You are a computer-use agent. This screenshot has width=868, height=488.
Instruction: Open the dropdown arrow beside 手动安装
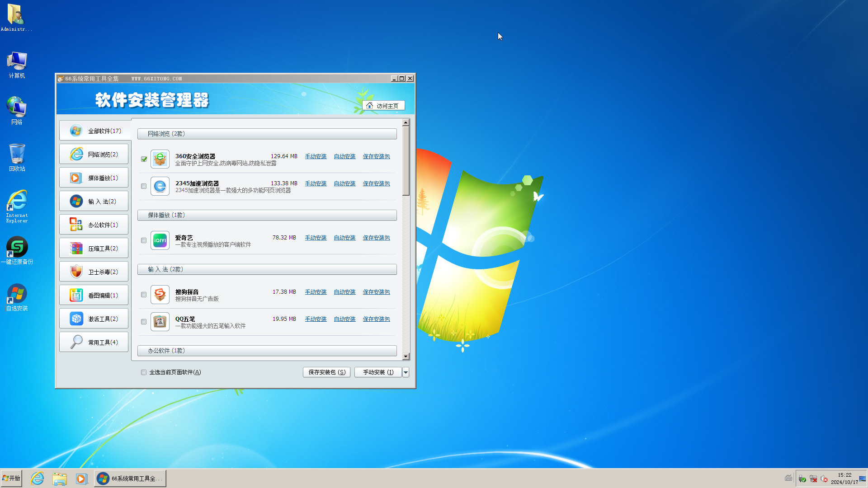pyautogui.click(x=406, y=372)
